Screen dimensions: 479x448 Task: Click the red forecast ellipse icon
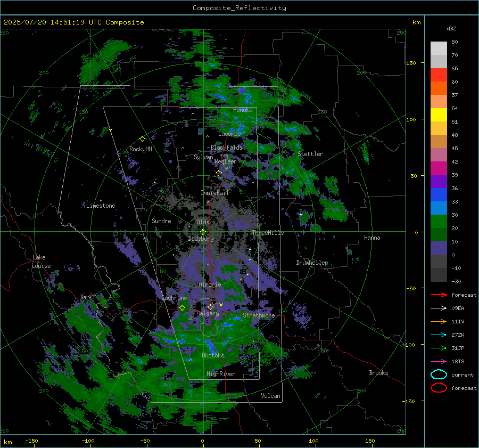click(439, 388)
